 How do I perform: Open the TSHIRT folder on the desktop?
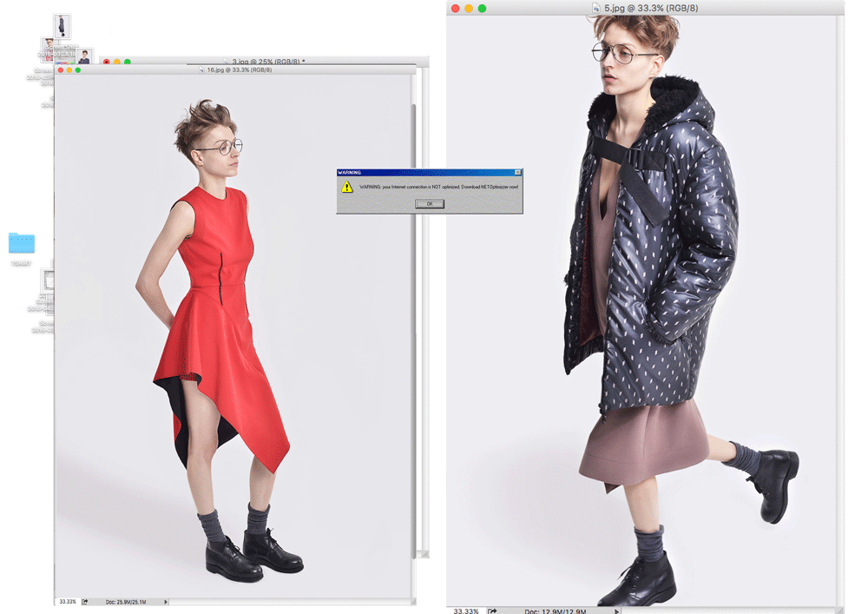point(22,244)
